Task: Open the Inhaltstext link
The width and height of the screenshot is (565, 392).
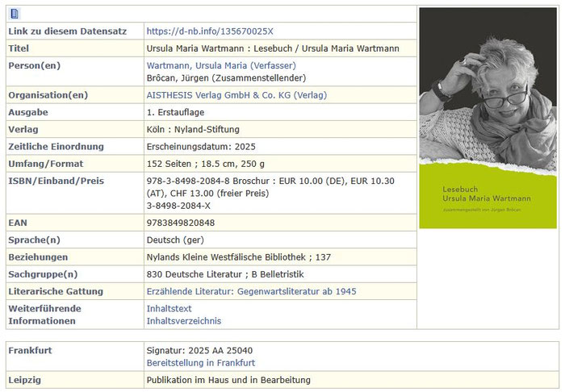Action: point(169,308)
